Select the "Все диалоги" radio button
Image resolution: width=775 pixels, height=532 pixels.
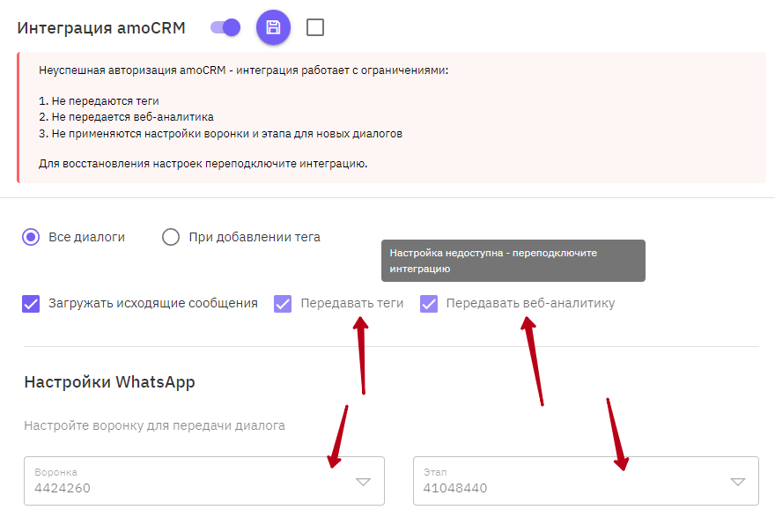point(31,237)
